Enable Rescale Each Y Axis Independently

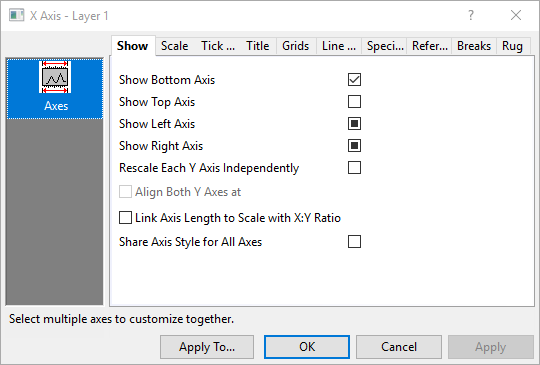(x=354, y=168)
